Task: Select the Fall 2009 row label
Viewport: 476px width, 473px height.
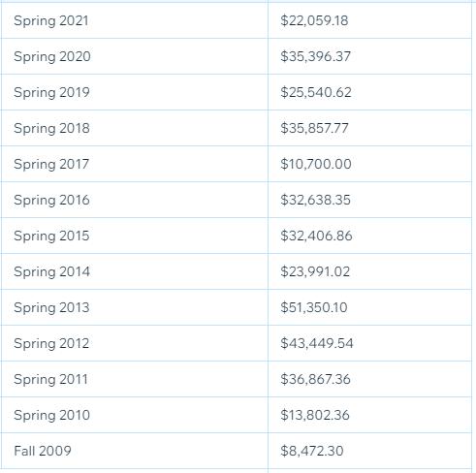Action: click(x=43, y=451)
